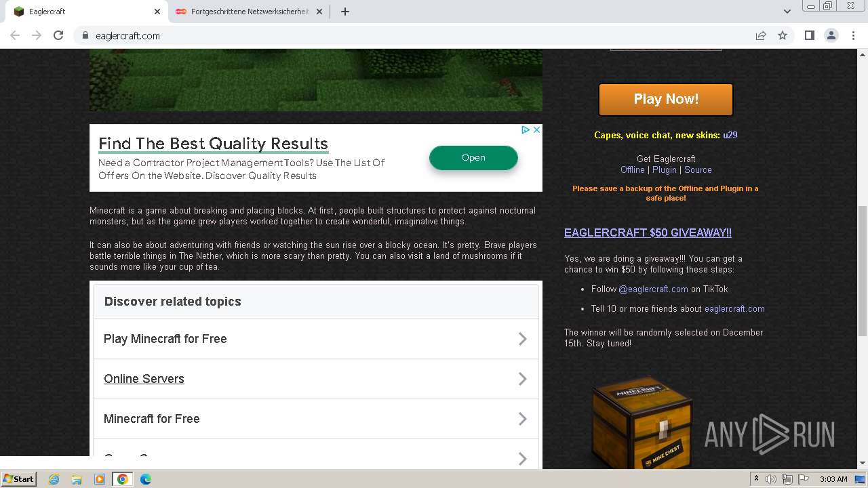Open browser side panel icon
The width and height of the screenshot is (868, 488).
pos(809,35)
